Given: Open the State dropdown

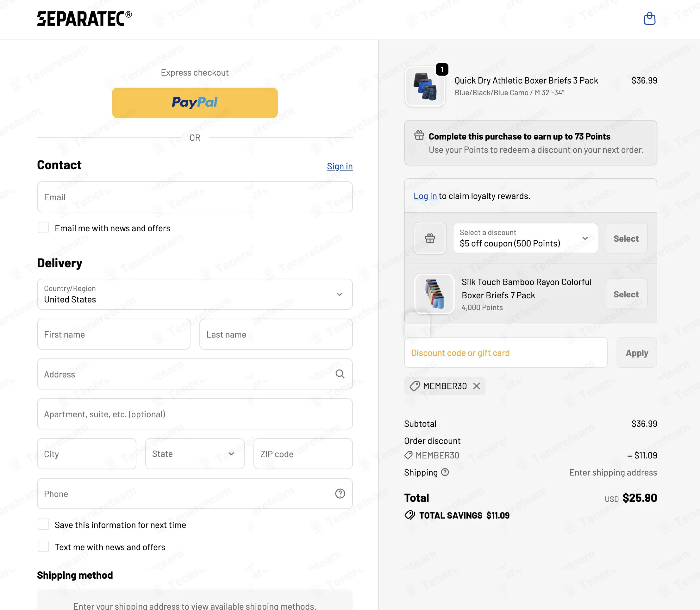Looking at the screenshot, I should [195, 454].
